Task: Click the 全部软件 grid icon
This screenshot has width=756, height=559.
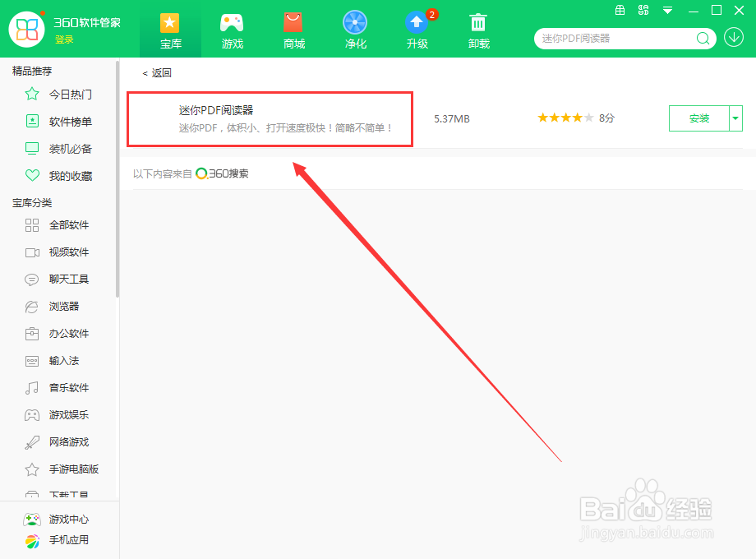Action: tap(32, 225)
